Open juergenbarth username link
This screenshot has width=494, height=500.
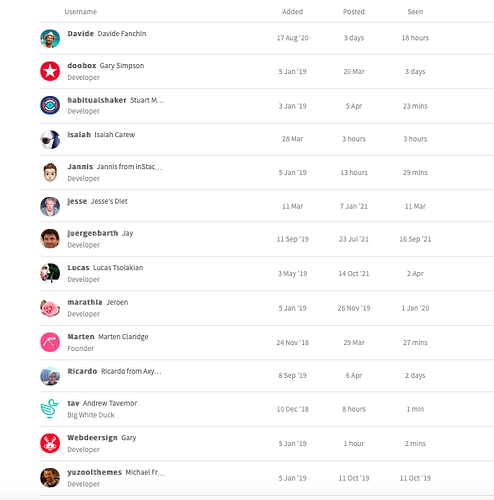(x=93, y=233)
